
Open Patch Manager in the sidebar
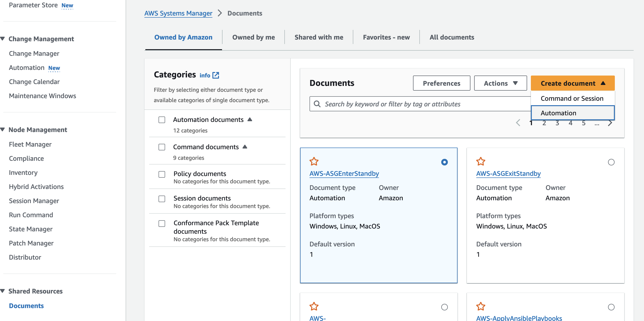click(31, 243)
